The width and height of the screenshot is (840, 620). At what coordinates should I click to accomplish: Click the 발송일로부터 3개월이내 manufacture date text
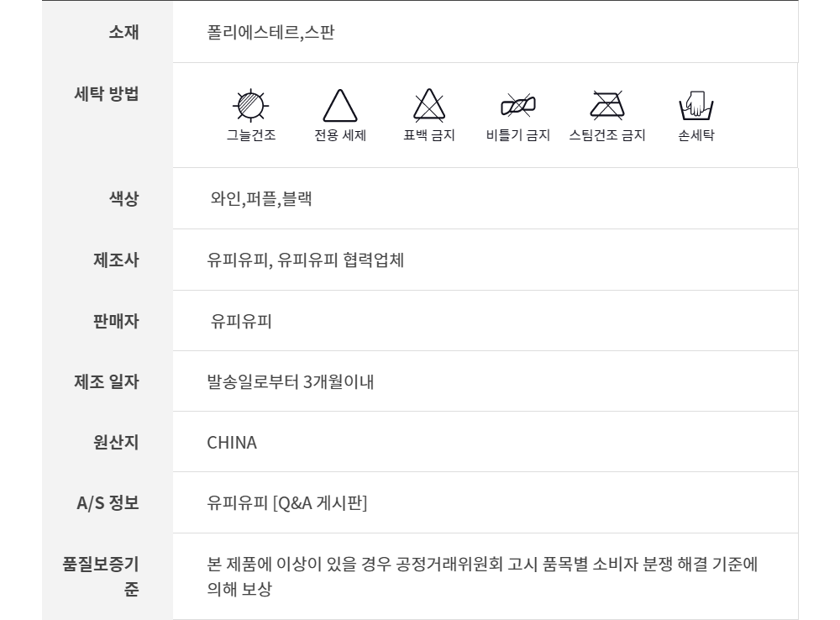pos(290,382)
